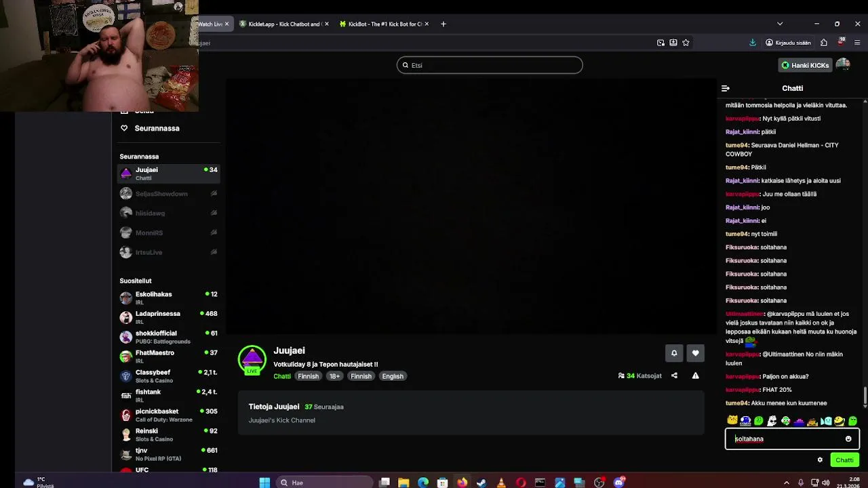Open recommended channel Ladaprinsessa
This screenshot has width=868, height=488.
tap(168, 317)
